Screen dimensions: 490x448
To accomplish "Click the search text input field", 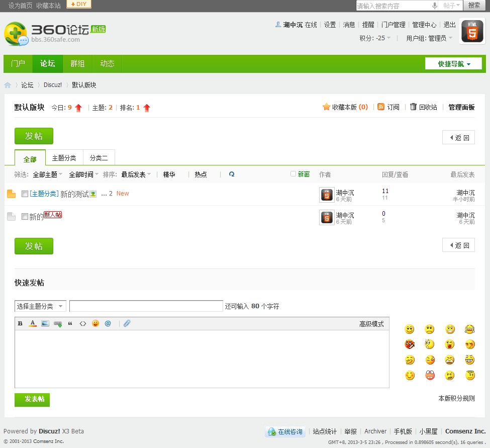I will tap(394, 6).
